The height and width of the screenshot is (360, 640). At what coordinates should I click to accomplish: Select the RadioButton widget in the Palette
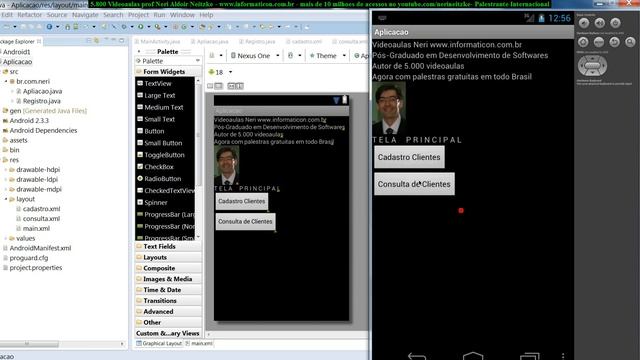162,178
